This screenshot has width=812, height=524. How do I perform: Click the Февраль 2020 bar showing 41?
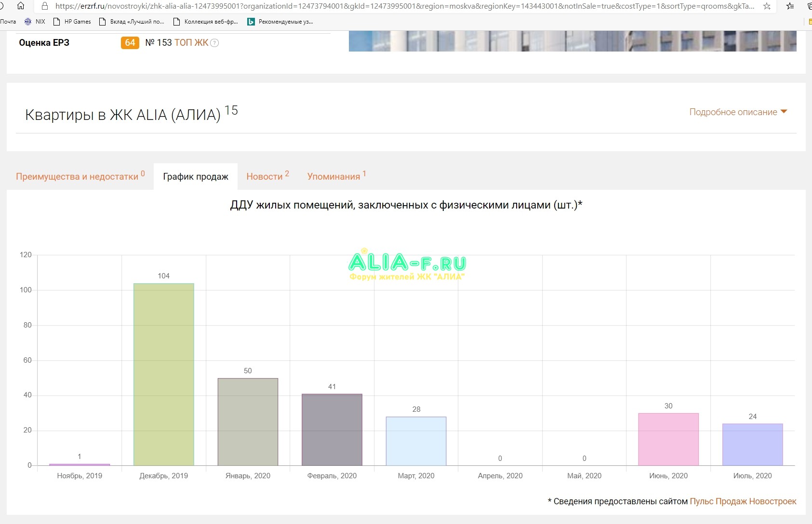pos(332,430)
